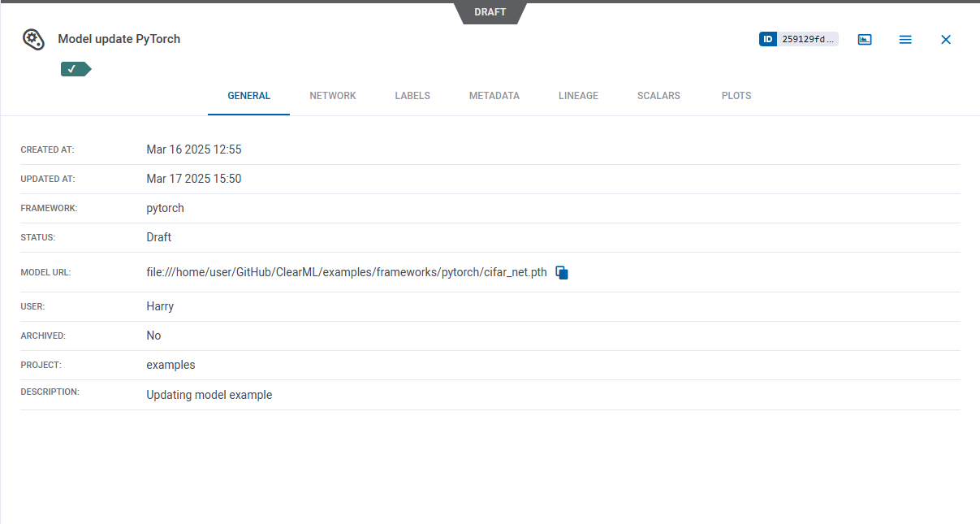Viewport: 980px width, 524px height.
Task: Click the model ID 259129fd text
Action: point(807,39)
